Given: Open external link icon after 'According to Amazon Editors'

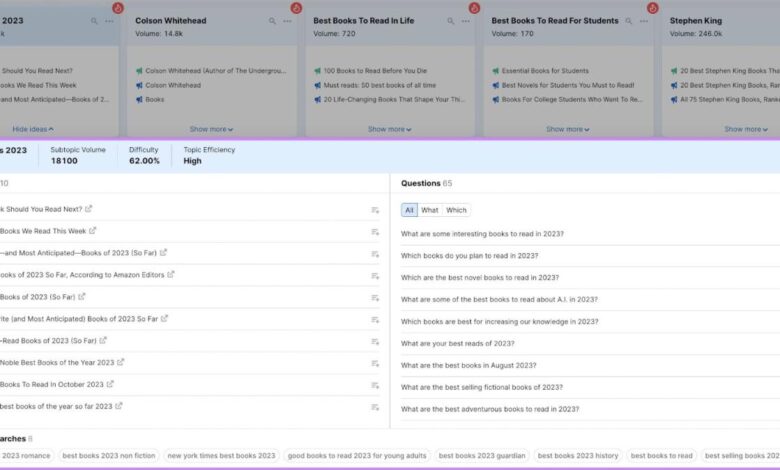Looking at the screenshot, I should pos(171,275).
